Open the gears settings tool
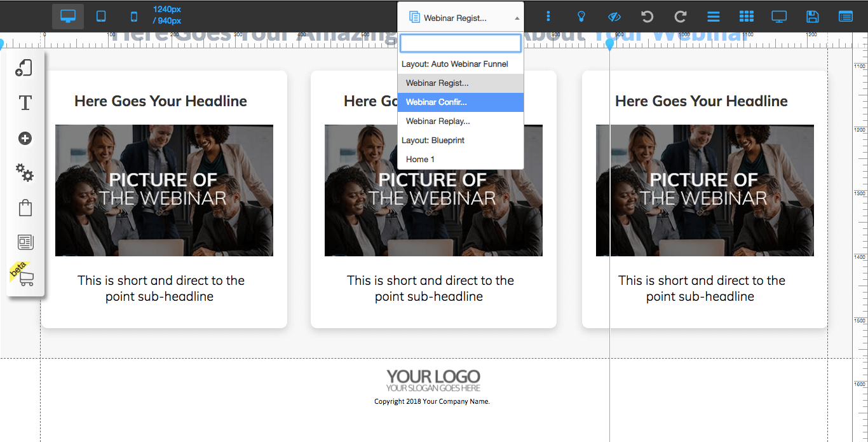Image resolution: width=868 pixels, height=442 pixels. pos(25,172)
